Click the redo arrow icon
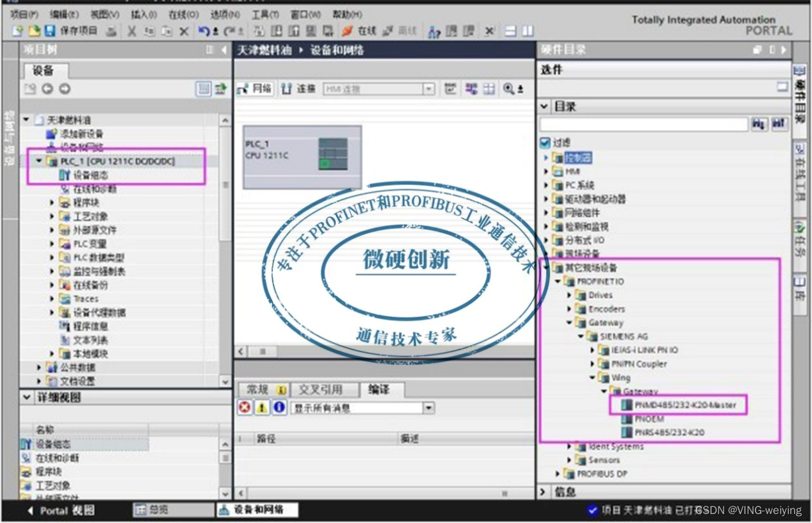This screenshot has height=523, width=812. pos(229,31)
